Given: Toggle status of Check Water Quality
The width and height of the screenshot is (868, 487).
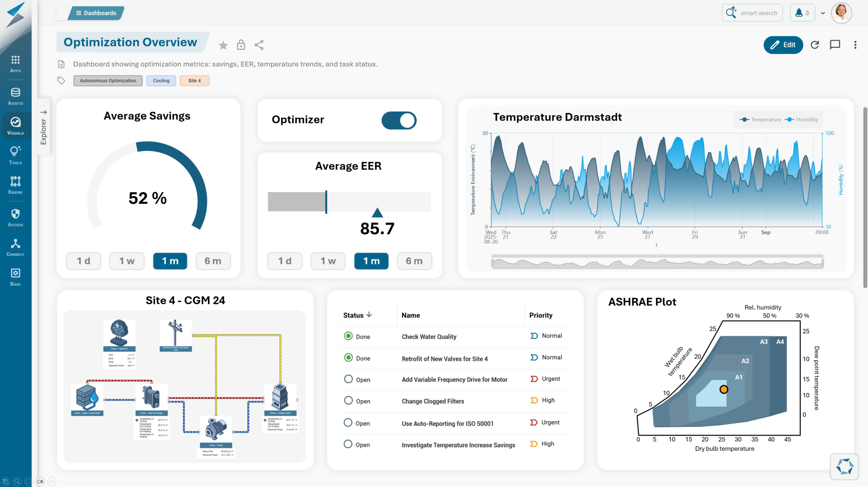Looking at the screenshot, I should 348,336.
